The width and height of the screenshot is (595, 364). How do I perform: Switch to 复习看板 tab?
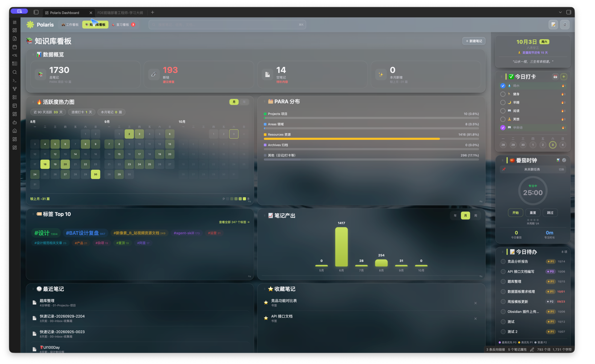[124, 25]
